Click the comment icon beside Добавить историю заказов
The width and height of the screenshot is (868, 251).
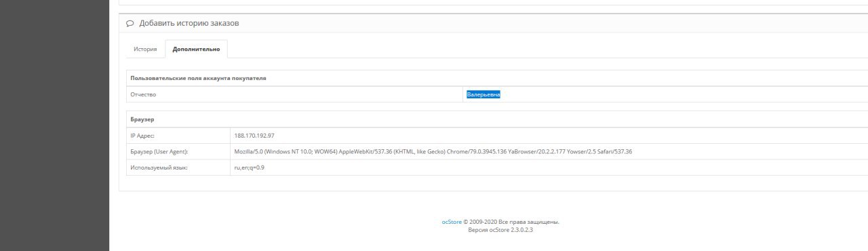[x=130, y=23]
